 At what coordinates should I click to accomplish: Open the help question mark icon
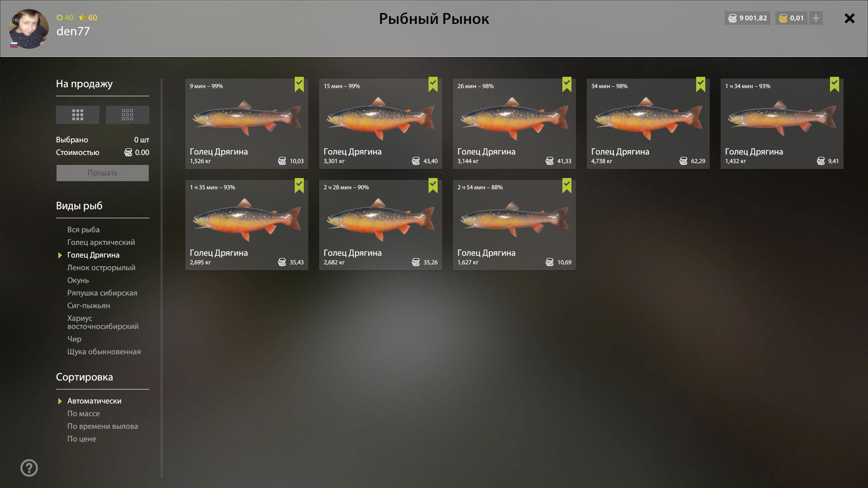click(x=29, y=468)
